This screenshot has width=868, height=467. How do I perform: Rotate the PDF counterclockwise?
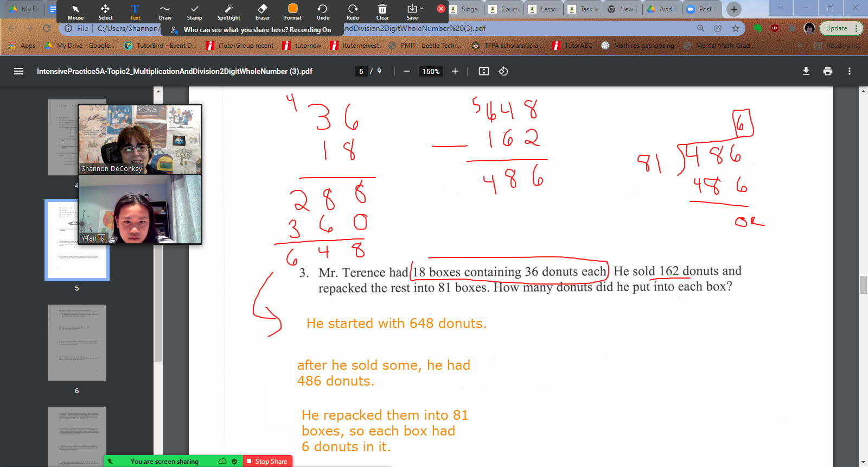tap(503, 71)
